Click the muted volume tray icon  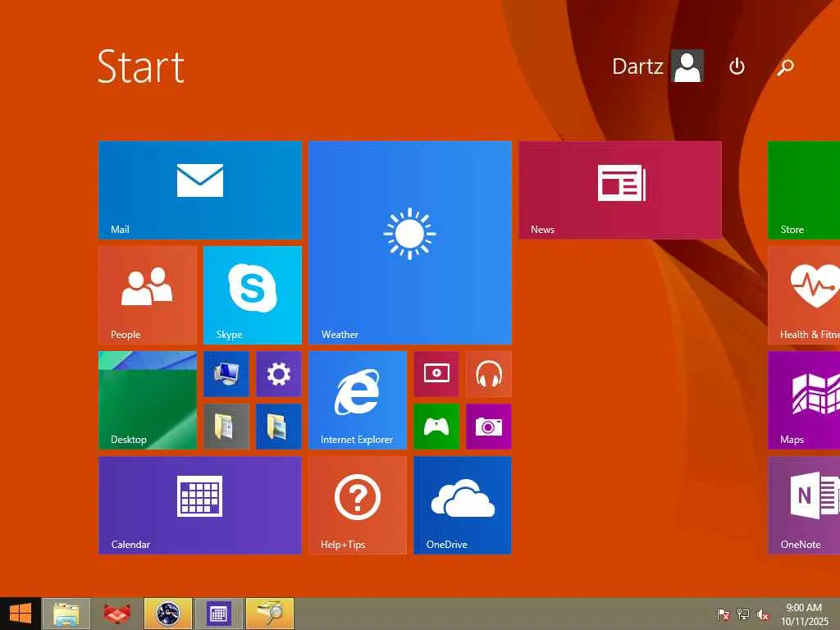(763, 614)
